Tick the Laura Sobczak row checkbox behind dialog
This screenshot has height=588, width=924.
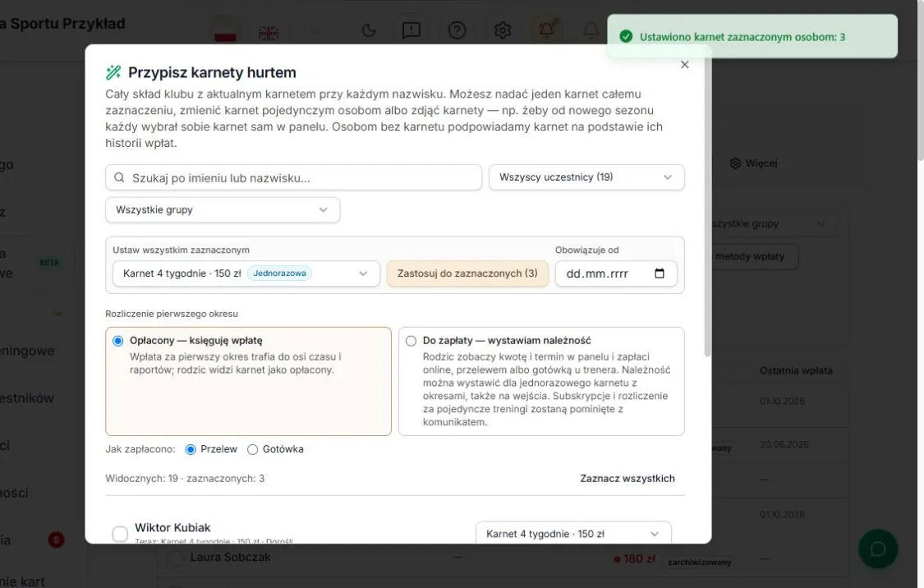[x=174, y=558]
